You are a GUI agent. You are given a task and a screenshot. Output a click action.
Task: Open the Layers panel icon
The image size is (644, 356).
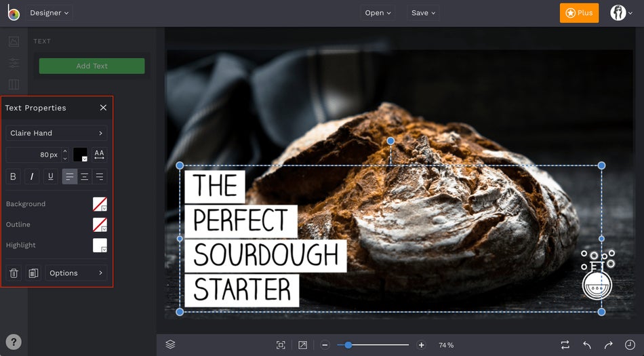(x=170, y=344)
